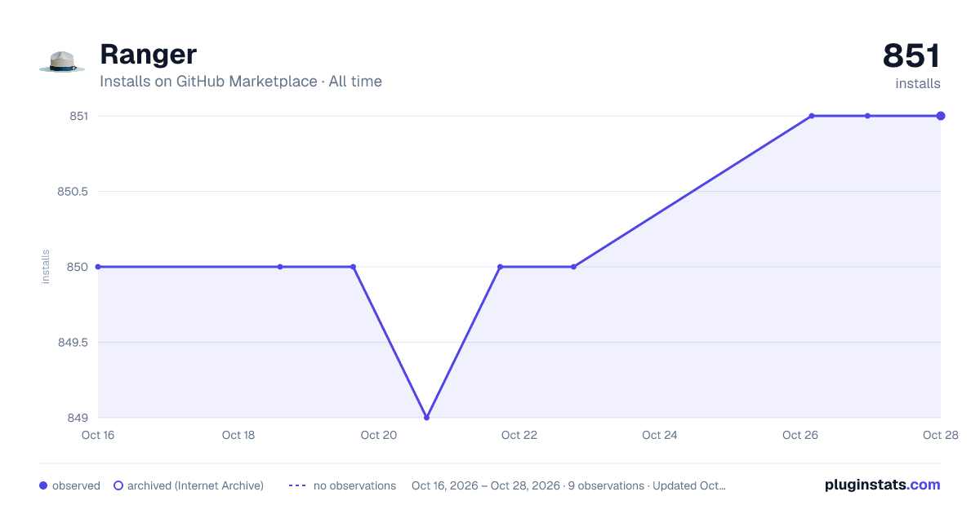The width and height of the screenshot is (980, 514).
Task: Click the 'installs' label under the 851 total
Action: (x=918, y=84)
